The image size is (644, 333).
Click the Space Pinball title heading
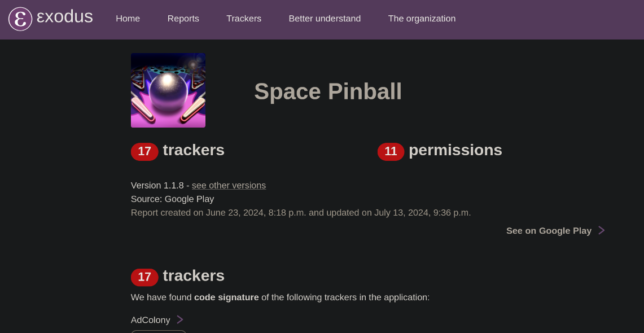click(327, 91)
